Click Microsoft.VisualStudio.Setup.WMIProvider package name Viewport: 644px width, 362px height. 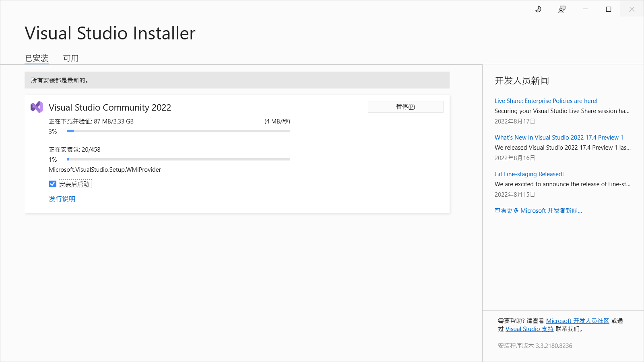[x=105, y=170]
